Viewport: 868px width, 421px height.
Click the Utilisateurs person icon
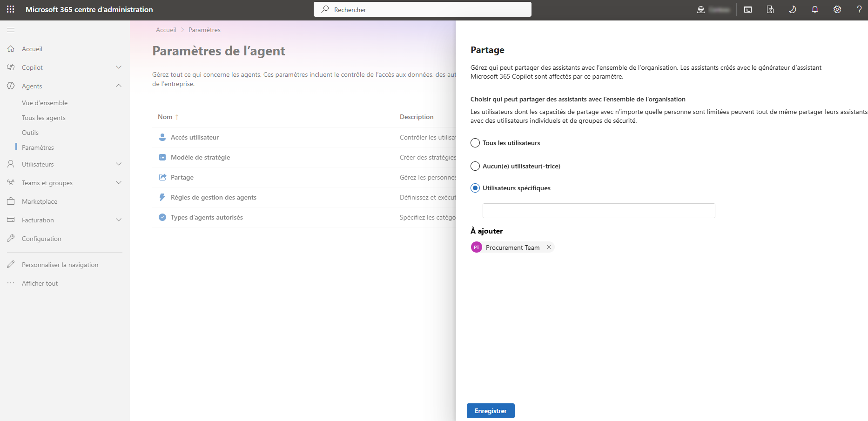click(x=11, y=164)
